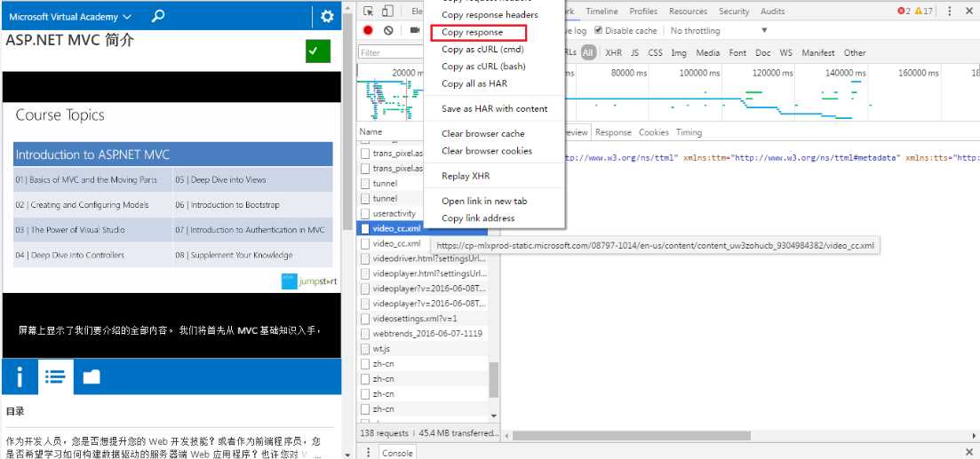Select the list contents tab icon
980x459 pixels.
click(56, 376)
